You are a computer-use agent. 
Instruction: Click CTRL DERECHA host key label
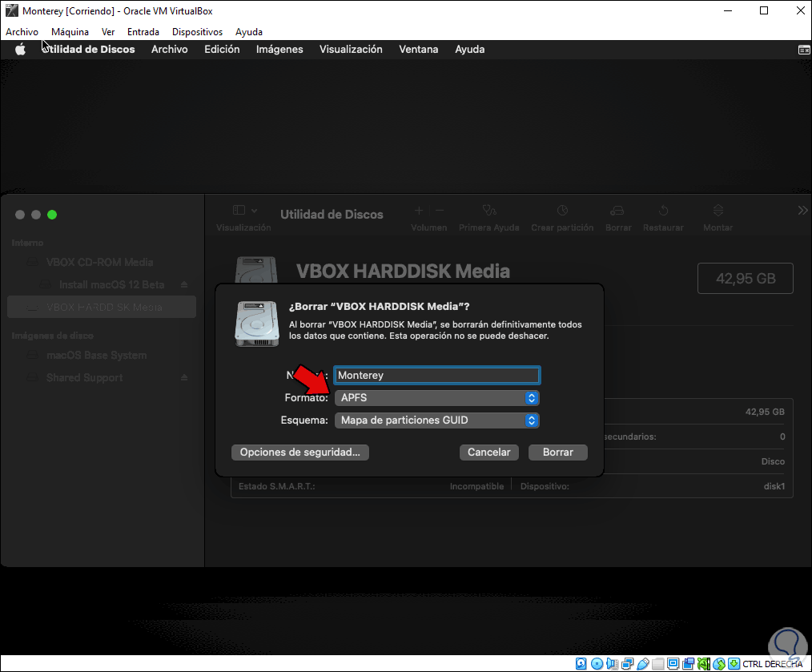773,664
